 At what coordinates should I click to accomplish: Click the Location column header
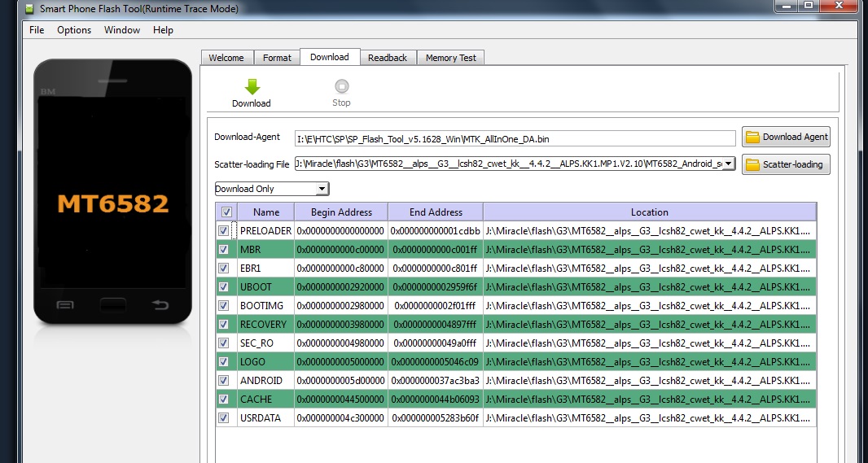coord(649,212)
